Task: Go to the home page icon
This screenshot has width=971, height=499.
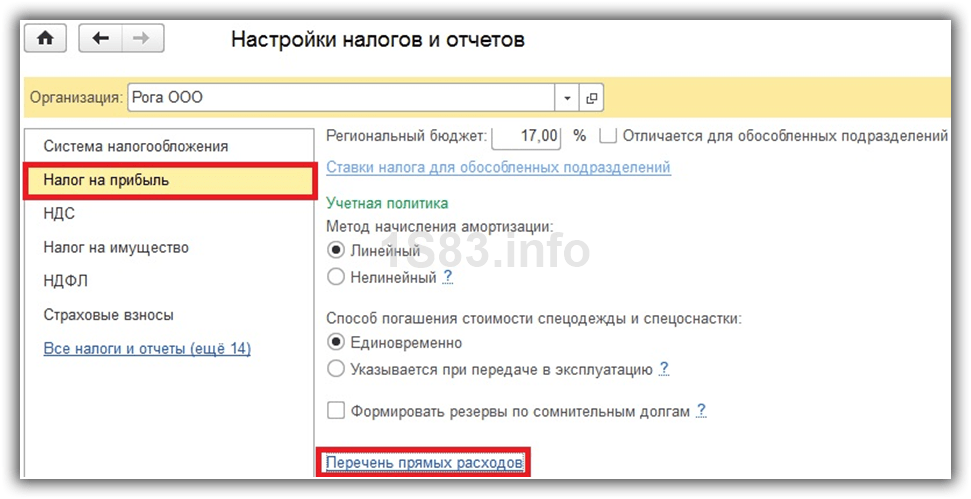Action: pyautogui.click(x=45, y=39)
